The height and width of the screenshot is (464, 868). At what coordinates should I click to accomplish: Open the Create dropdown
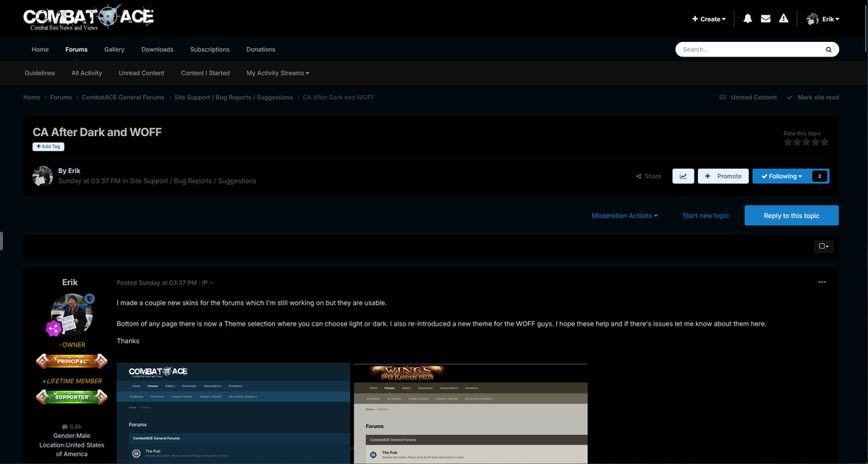[708, 18]
